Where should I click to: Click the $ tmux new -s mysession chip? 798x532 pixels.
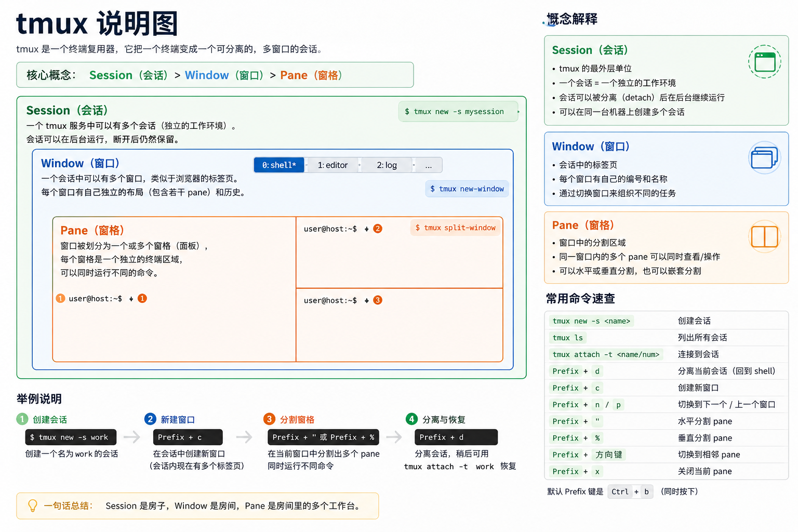tap(458, 112)
